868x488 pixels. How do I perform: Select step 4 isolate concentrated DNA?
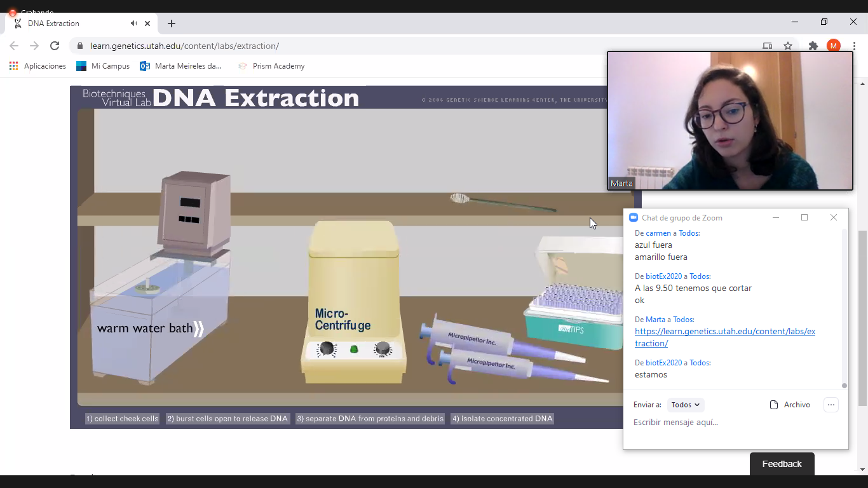(x=502, y=419)
